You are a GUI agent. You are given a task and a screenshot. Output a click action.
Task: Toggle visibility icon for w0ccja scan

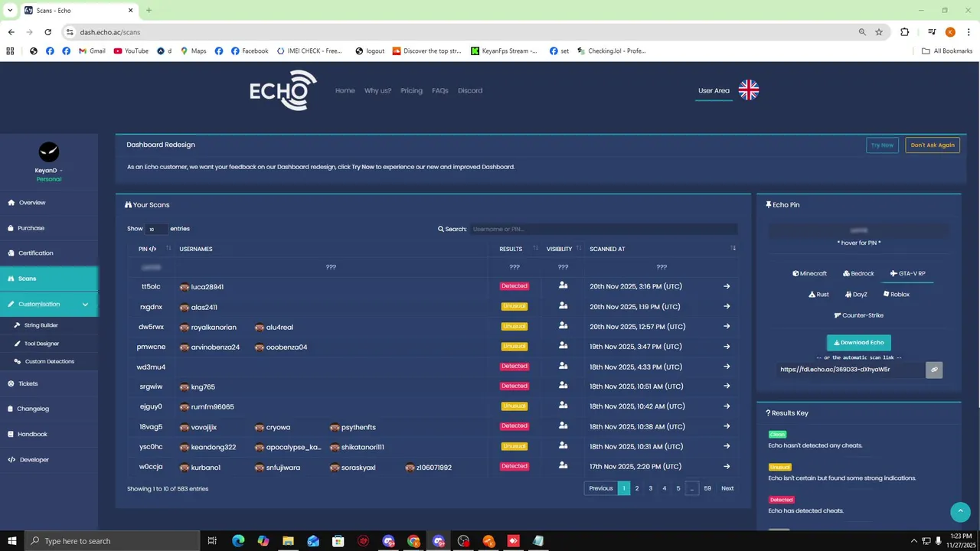pos(563,465)
